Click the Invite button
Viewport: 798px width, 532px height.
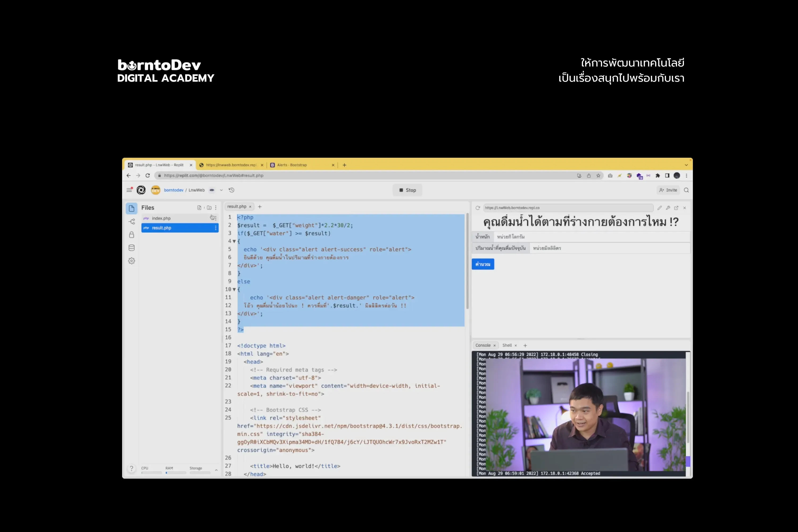(x=668, y=190)
